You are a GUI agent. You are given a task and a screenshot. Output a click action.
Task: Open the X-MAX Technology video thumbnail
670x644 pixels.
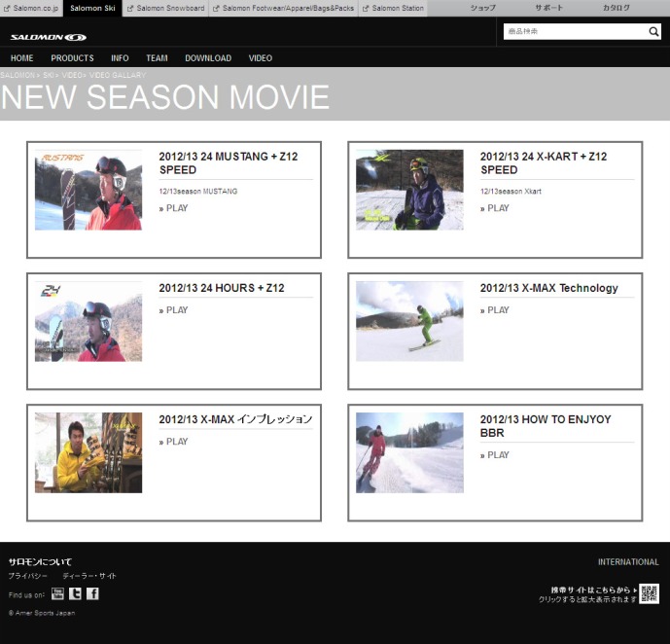coord(409,321)
